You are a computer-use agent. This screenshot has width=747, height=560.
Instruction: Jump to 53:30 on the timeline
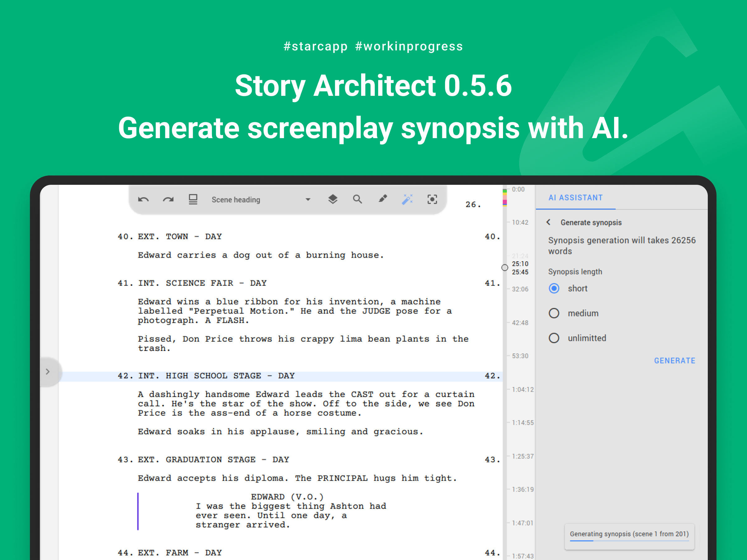(x=520, y=356)
